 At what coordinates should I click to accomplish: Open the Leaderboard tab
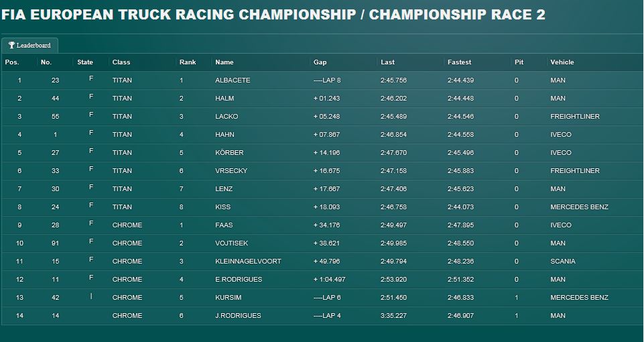coord(29,46)
